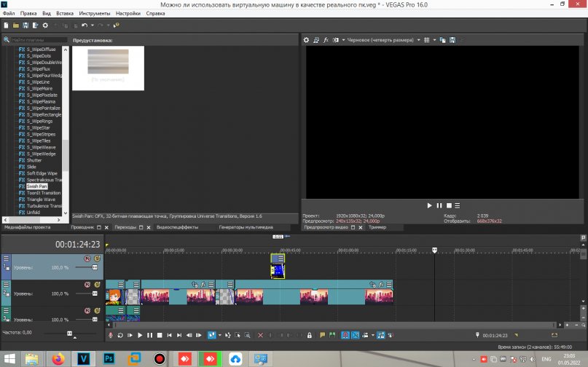This screenshot has height=367, width=588.
Task: Save preview snapshot to file icon
Action: (454, 40)
